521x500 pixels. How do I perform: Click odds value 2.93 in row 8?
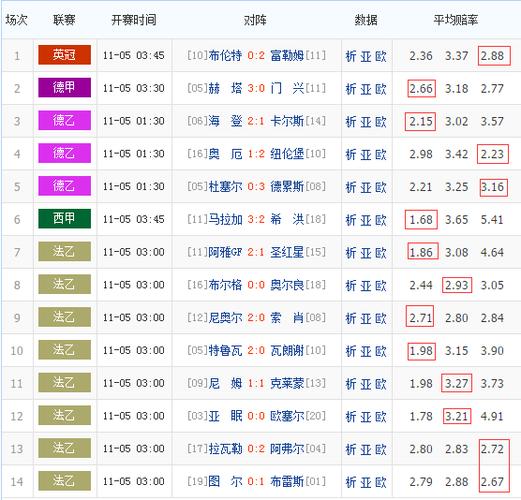(457, 285)
